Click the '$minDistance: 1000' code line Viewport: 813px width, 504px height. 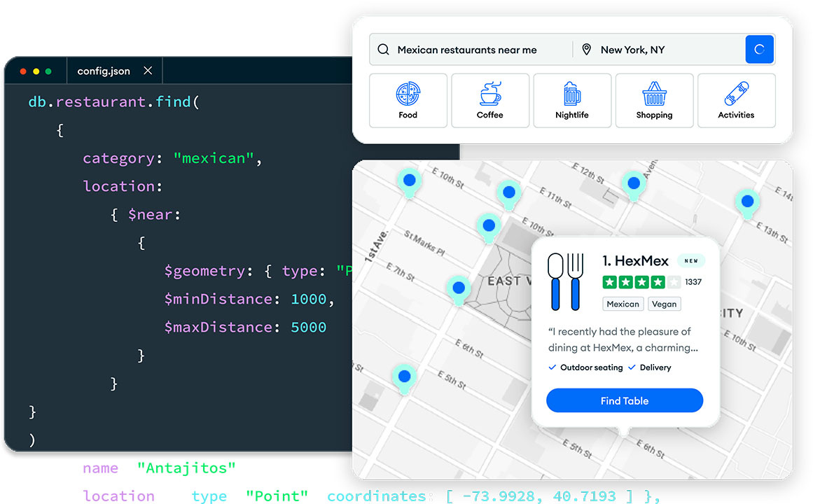pyautogui.click(x=249, y=299)
